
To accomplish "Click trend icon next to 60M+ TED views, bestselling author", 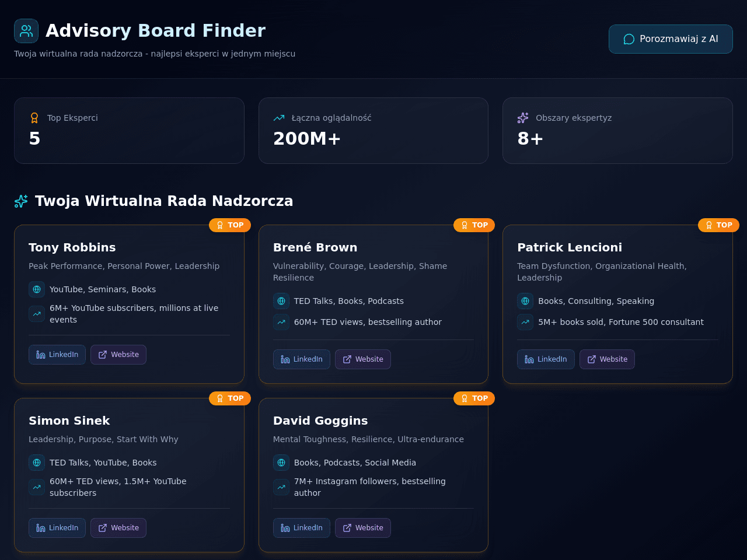I will [x=281, y=322].
